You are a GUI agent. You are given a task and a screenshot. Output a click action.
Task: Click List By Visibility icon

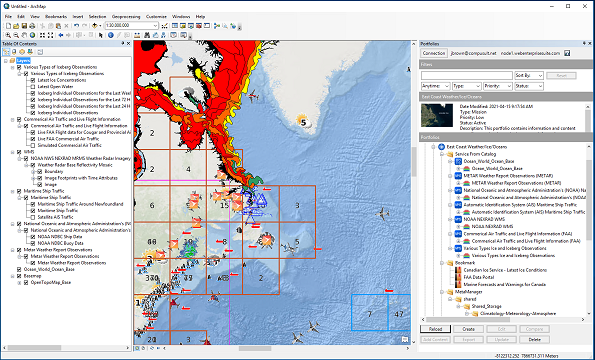coord(22,52)
